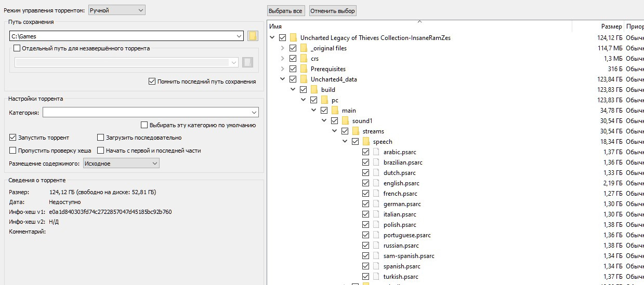
Task: Click the Prerequisites folder icon
Action: click(x=304, y=69)
